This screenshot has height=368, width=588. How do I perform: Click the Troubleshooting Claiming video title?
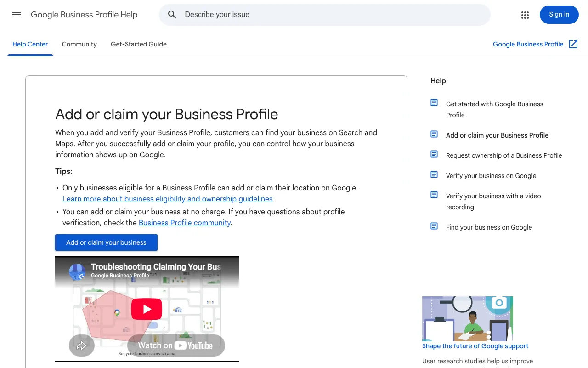pyautogui.click(x=156, y=267)
